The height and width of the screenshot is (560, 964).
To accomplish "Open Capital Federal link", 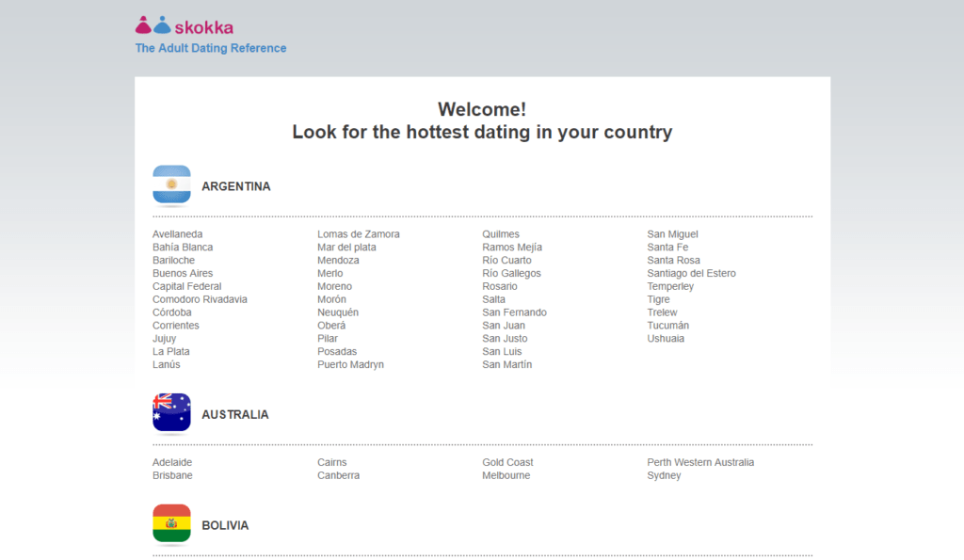I will click(187, 286).
